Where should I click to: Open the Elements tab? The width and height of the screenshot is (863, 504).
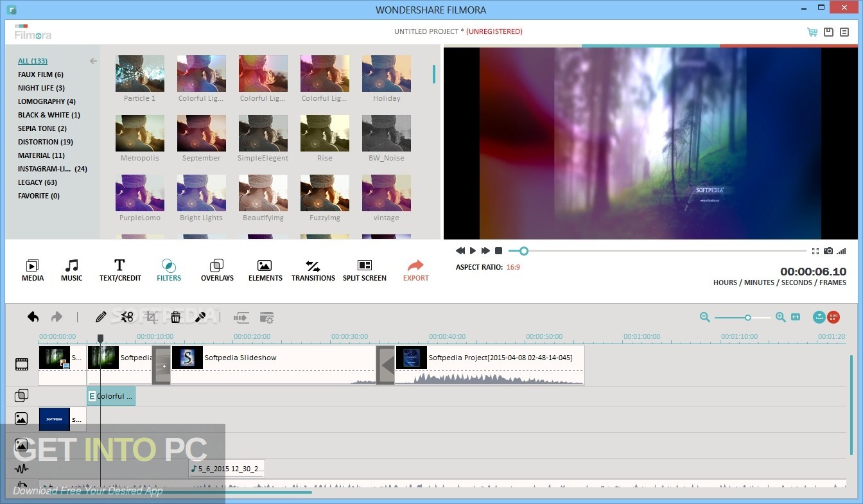(x=265, y=270)
